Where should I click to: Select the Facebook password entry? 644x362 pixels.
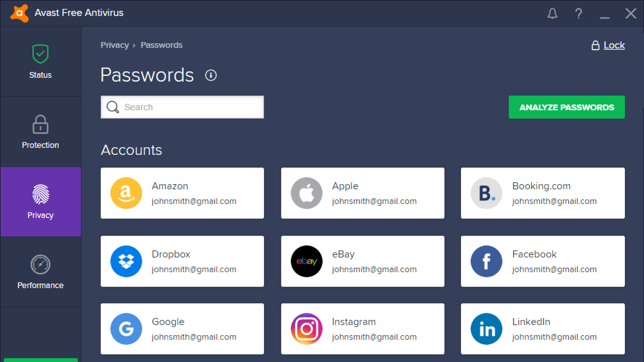[542, 261]
